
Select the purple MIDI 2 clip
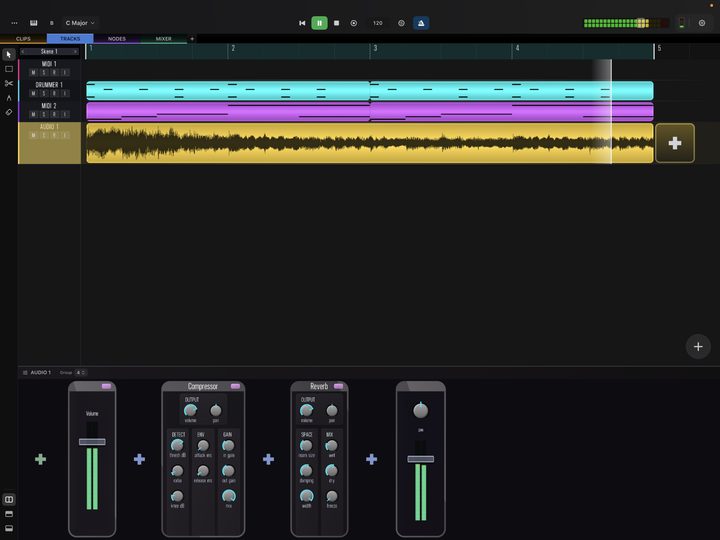tap(370, 112)
